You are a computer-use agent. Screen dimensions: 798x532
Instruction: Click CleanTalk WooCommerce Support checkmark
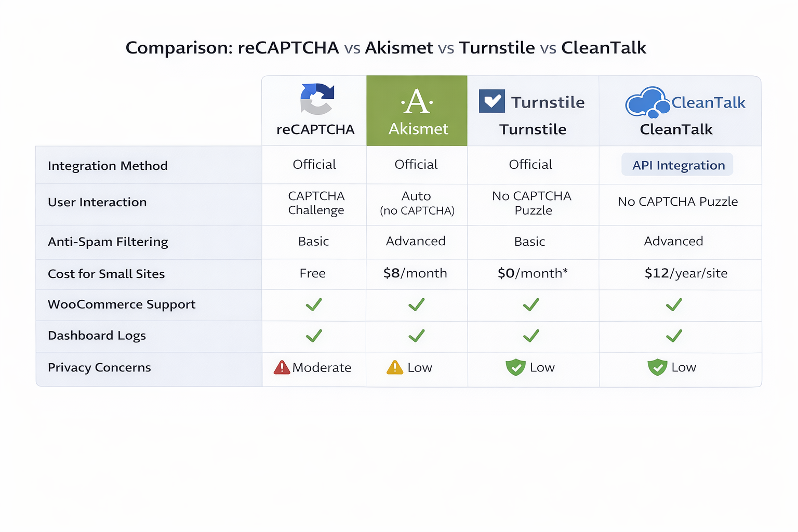pyautogui.click(x=674, y=304)
